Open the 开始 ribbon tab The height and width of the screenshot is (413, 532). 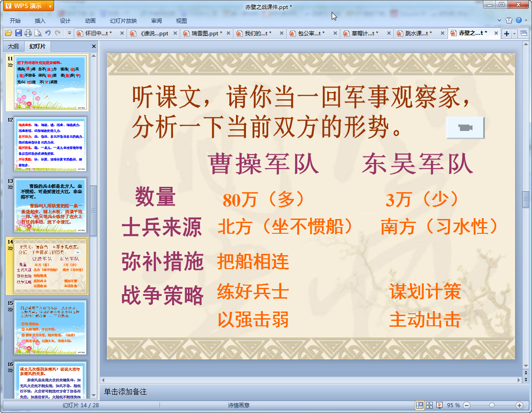click(x=15, y=21)
